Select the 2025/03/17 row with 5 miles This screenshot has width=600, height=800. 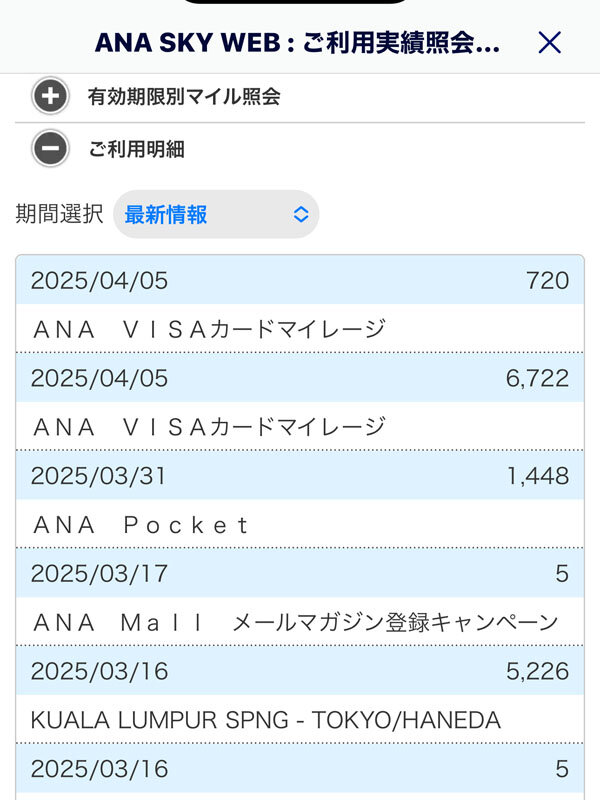click(300, 573)
